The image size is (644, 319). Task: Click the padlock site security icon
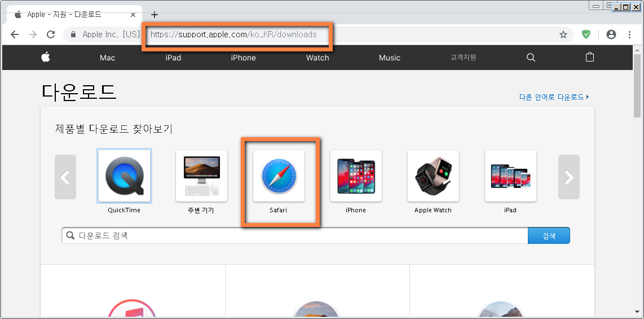click(73, 34)
